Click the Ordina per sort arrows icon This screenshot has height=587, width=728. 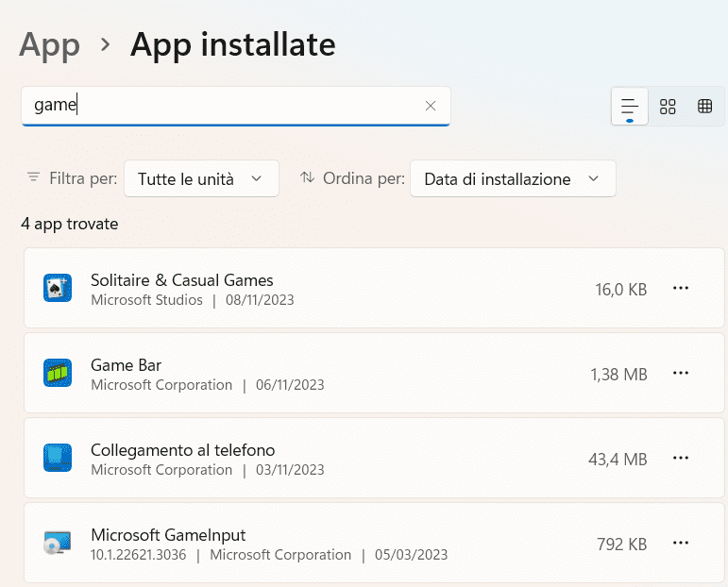(x=307, y=177)
